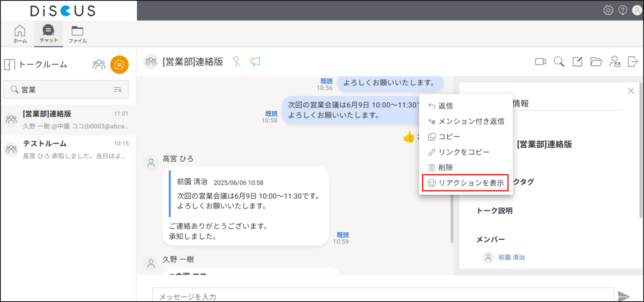
Task: Open the help question mark icon
Action: [x=623, y=10]
